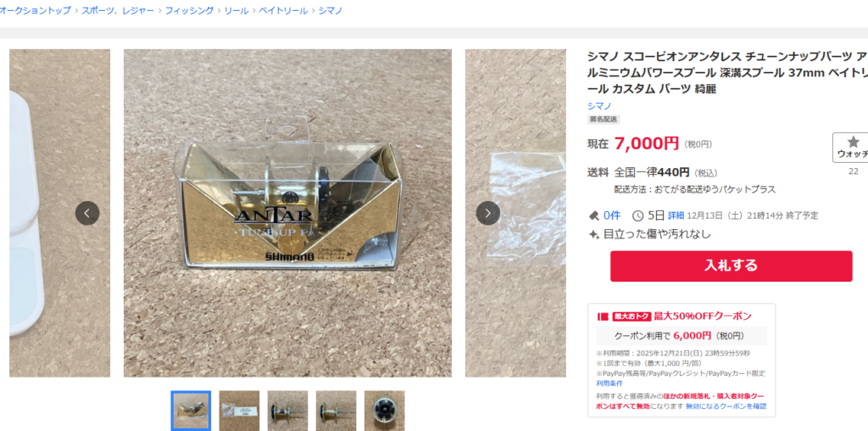Open the フィッシング breadcrumb link

tap(189, 10)
